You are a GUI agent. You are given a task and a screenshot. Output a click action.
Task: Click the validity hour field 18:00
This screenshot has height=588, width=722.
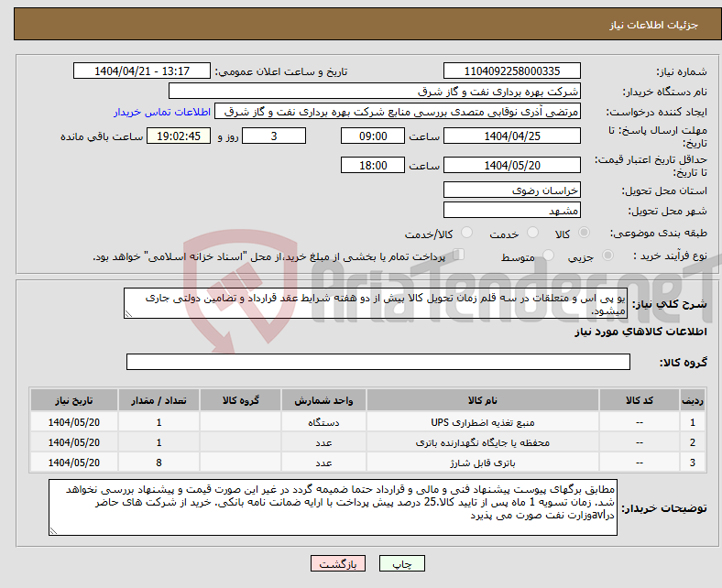pos(373,165)
